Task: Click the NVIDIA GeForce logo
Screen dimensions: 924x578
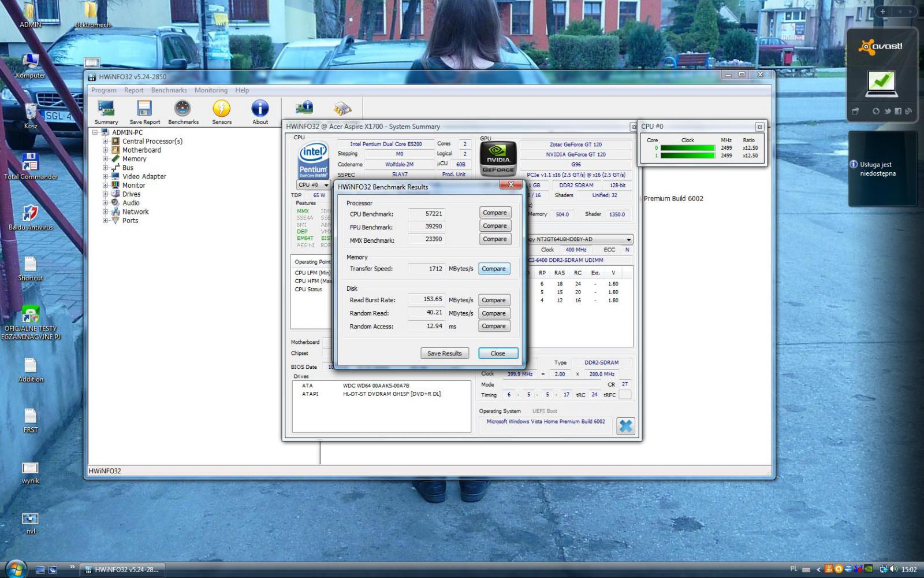Action: pos(498,158)
